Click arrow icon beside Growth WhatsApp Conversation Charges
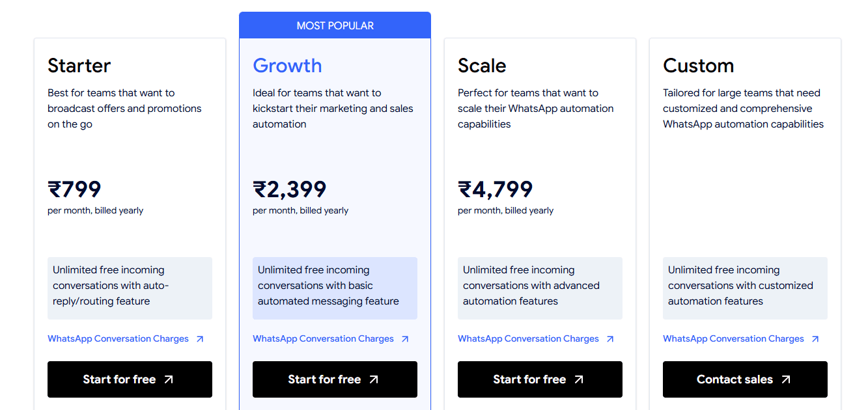 tap(405, 339)
